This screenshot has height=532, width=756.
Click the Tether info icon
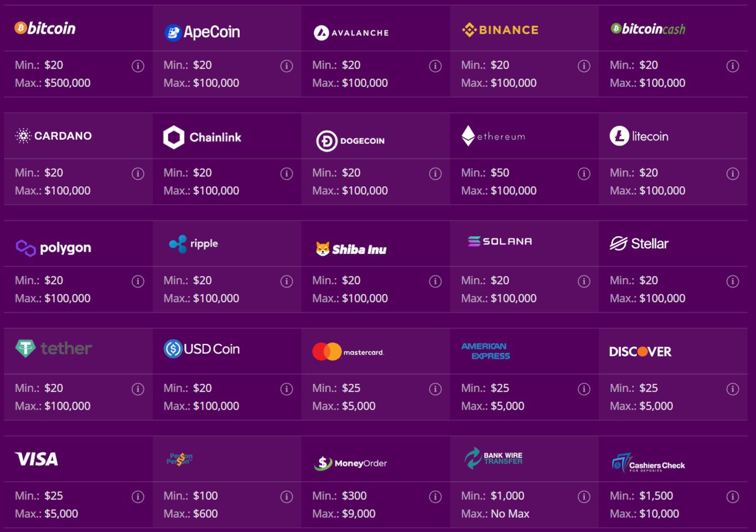(x=138, y=389)
